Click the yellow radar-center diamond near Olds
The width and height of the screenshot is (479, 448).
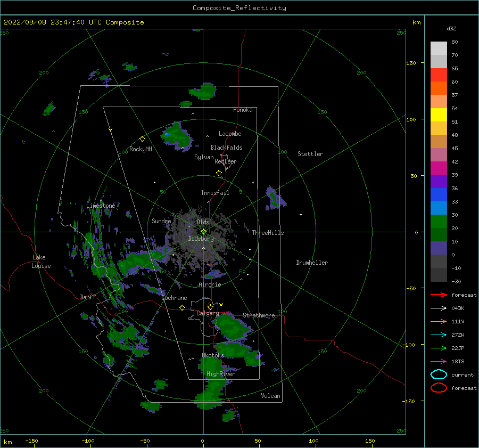[x=203, y=232]
